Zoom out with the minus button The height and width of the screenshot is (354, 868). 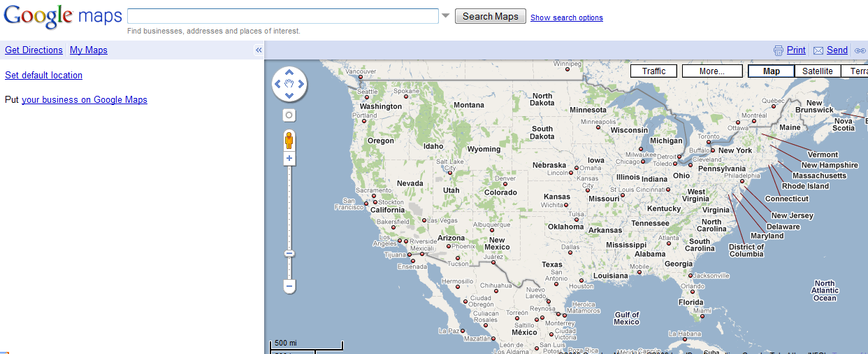click(x=289, y=286)
